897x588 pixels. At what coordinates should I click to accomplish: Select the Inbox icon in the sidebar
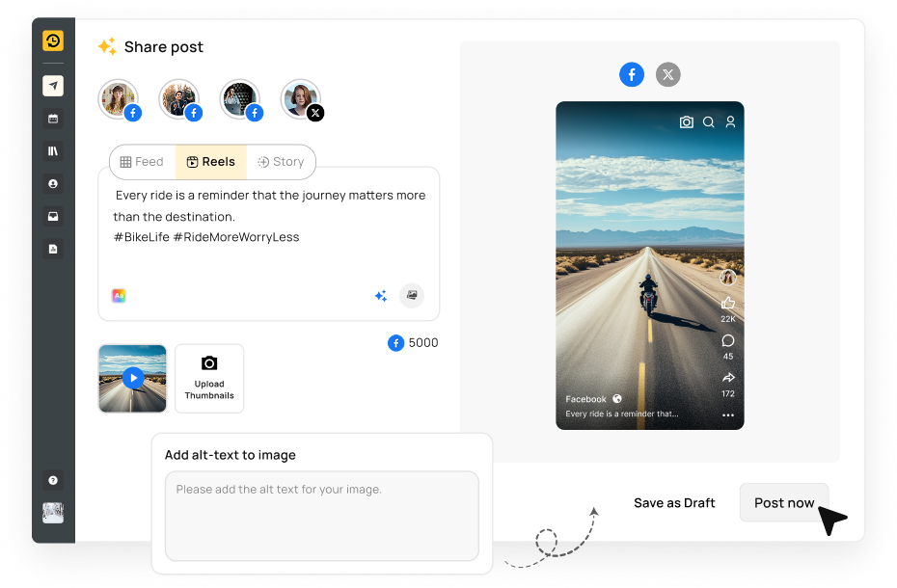click(x=53, y=216)
